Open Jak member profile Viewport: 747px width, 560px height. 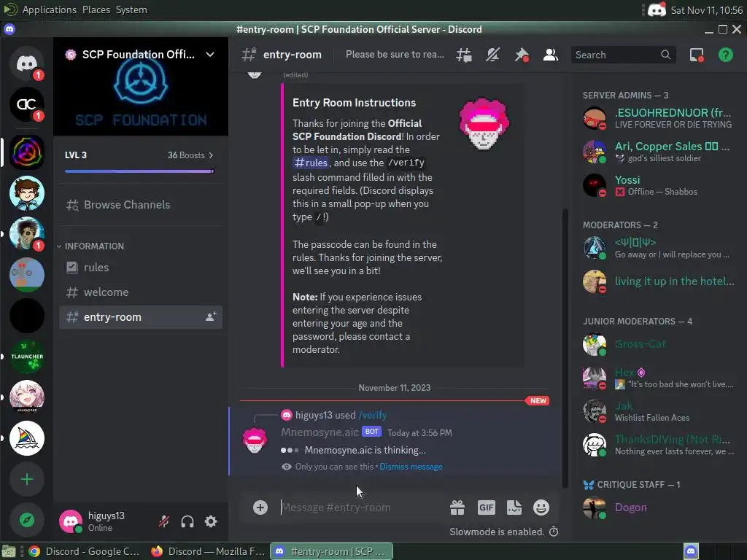pyautogui.click(x=658, y=411)
